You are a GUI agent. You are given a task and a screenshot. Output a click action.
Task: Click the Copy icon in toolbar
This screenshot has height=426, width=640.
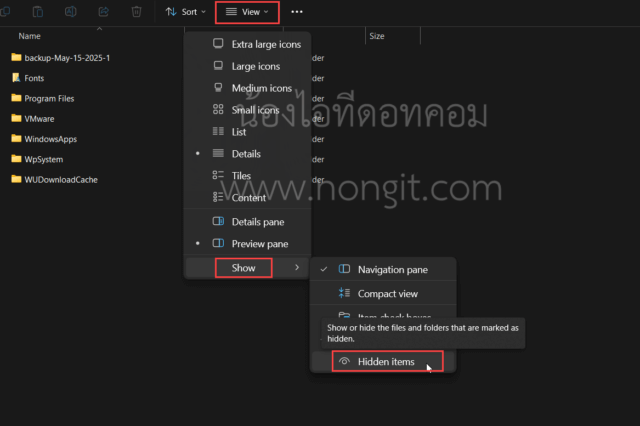(x=5, y=11)
